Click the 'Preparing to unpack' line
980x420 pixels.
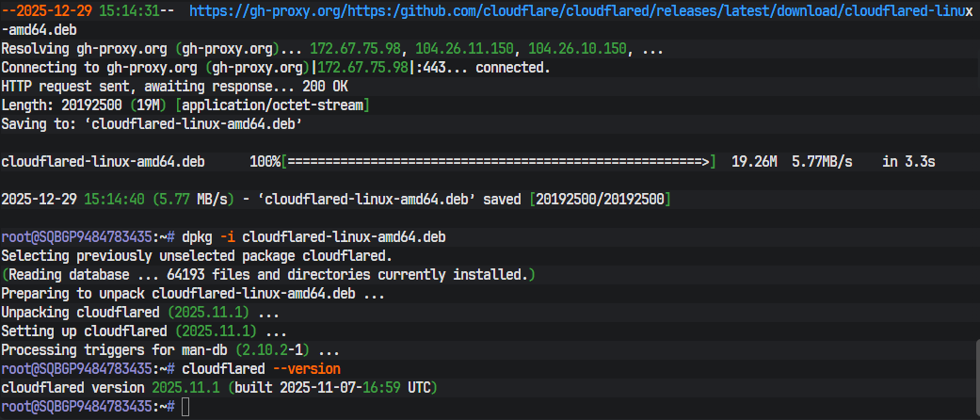tap(193, 293)
